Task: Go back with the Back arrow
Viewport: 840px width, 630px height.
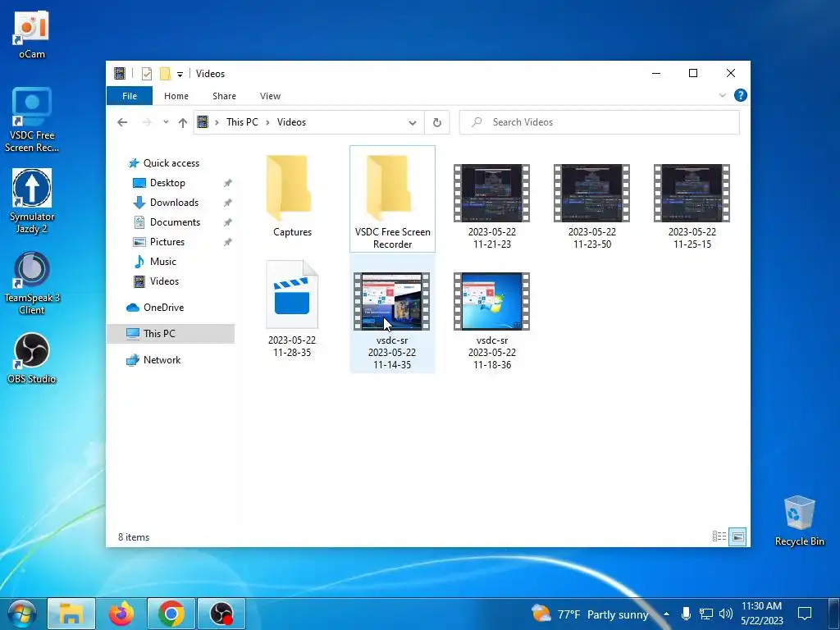Action: tap(122, 122)
